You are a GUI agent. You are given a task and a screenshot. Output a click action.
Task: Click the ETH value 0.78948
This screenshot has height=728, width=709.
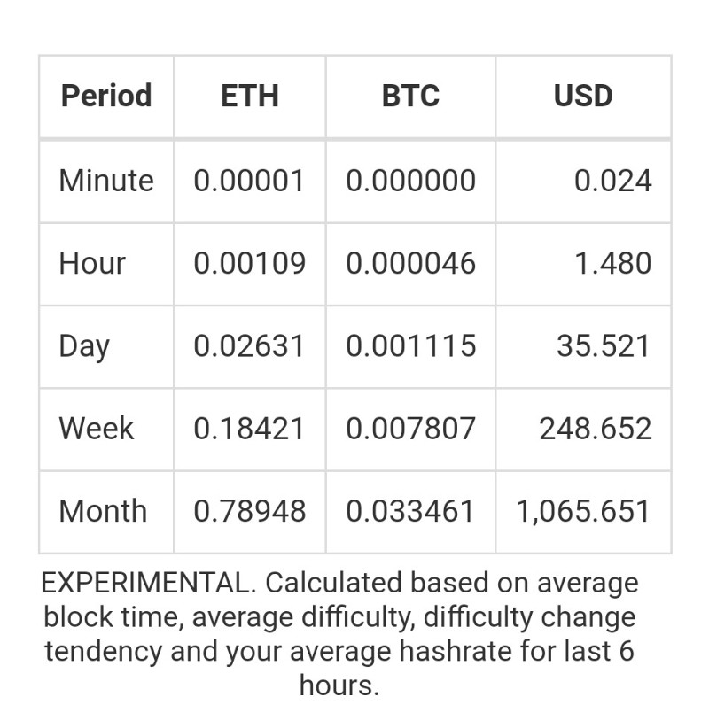click(250, 511)
